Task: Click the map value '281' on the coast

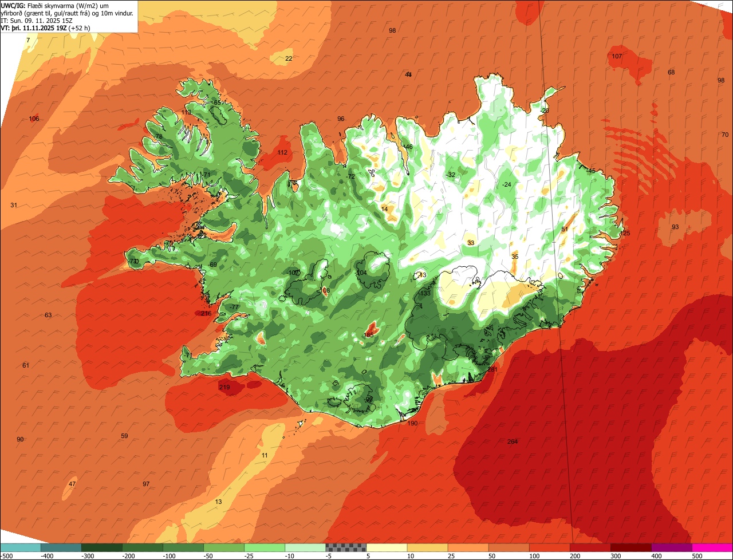Action: [x=492, y=369]
